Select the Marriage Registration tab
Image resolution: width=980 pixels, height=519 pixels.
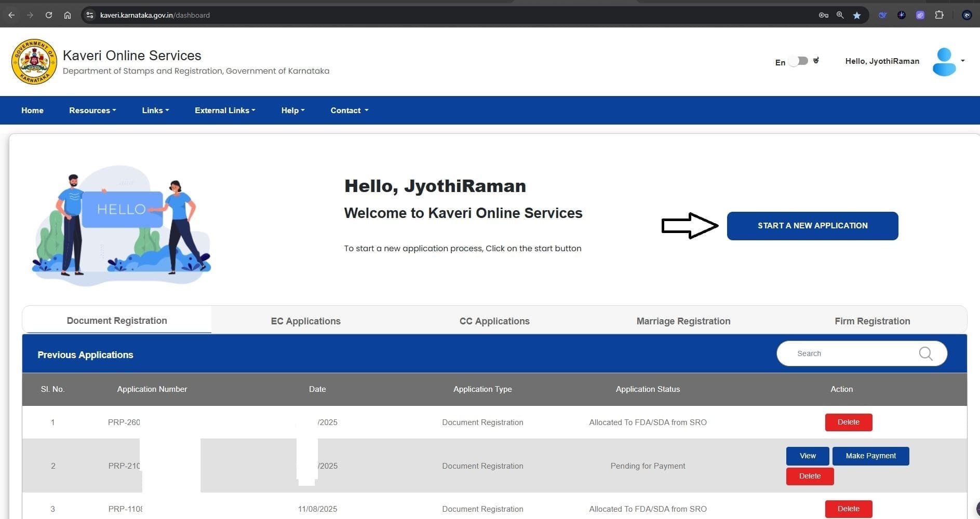pos(683,321)
